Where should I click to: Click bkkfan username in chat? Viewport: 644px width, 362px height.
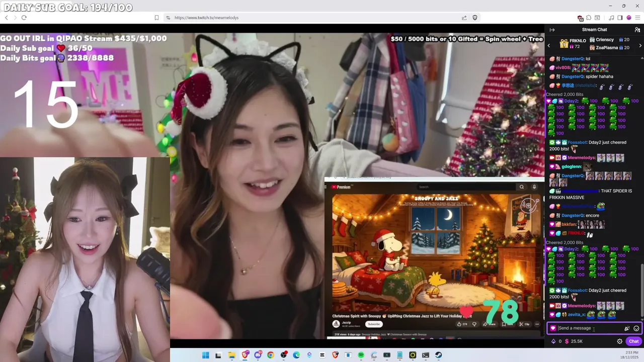(x=569, y=224)
